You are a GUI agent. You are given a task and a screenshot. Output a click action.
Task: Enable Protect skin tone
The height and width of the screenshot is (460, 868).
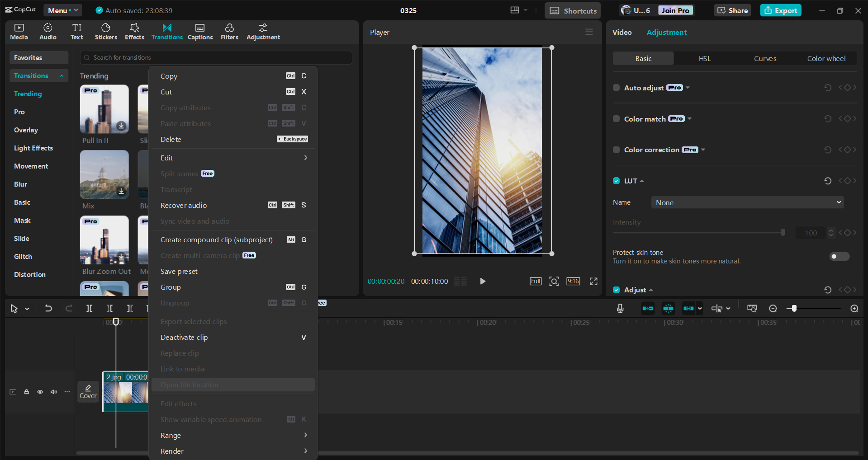(839, 256)
